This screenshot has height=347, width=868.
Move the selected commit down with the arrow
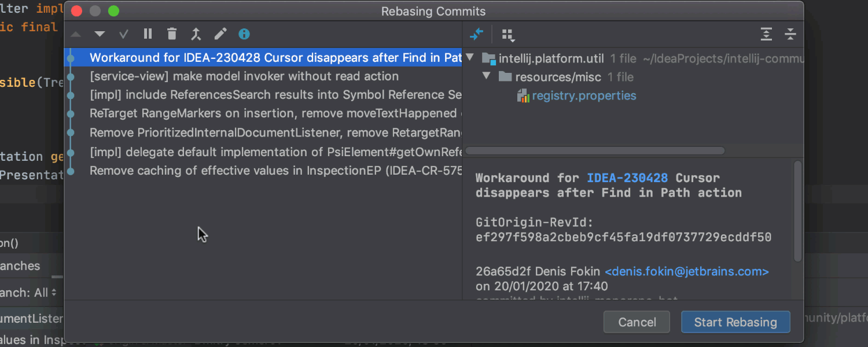pyautogui.click(x=100, y=34)
